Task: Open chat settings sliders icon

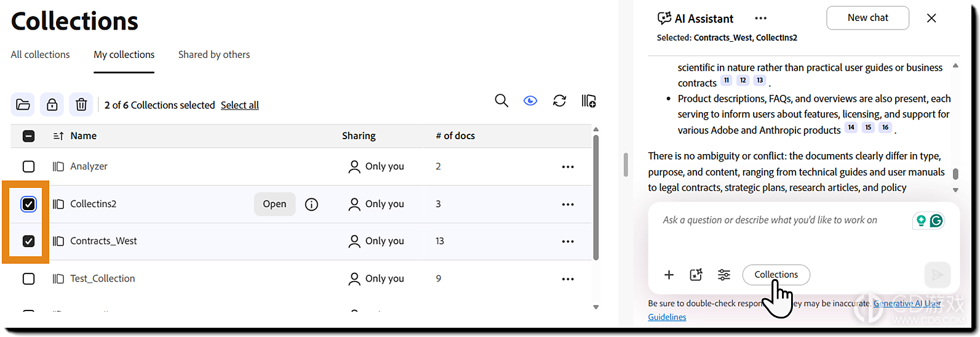Action: tap(724, 275)
